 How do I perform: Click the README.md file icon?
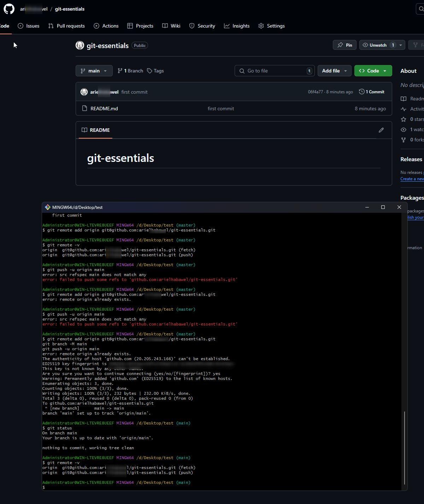[x=84, y=109]
